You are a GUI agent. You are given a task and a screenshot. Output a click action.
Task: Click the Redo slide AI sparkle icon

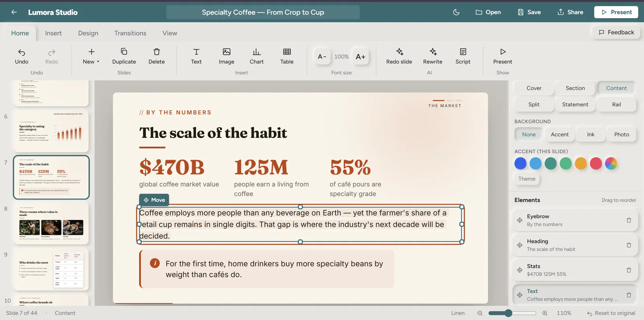pyautogui.click(x=399, y=52)
